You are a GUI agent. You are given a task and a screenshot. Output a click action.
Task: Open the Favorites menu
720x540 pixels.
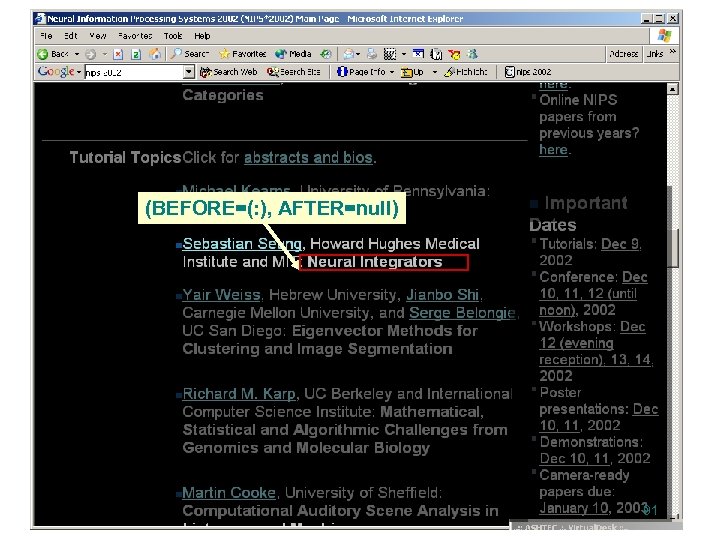tap(135, 36)
